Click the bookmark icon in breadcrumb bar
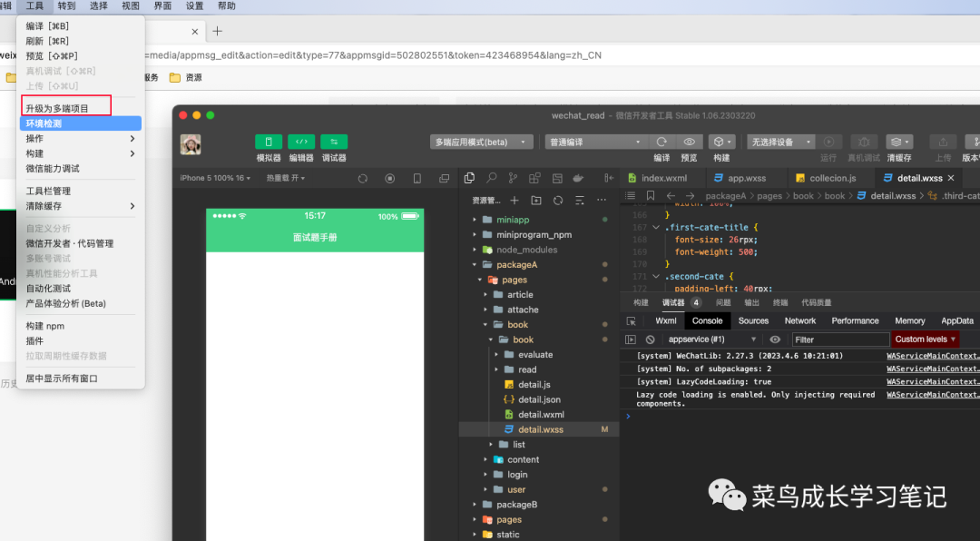 point(650,196)
